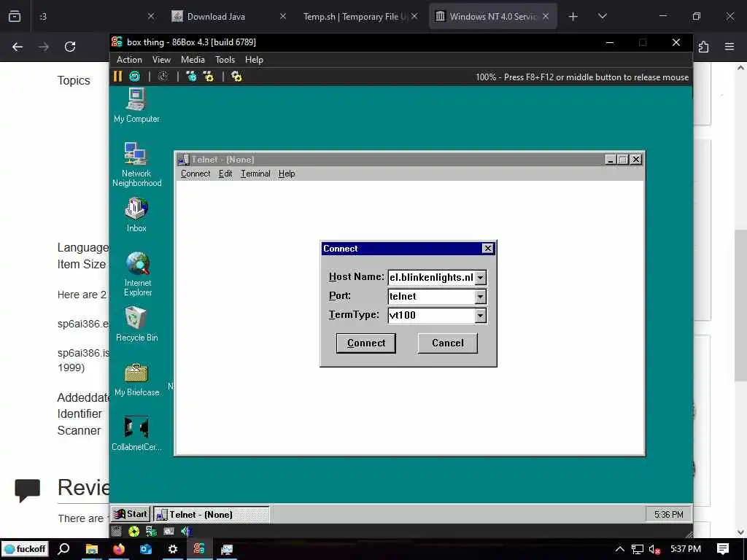This screenshot has width=747, height=560.
Task: Open File Explorer from the Windows taskbar
Action: 91,549
